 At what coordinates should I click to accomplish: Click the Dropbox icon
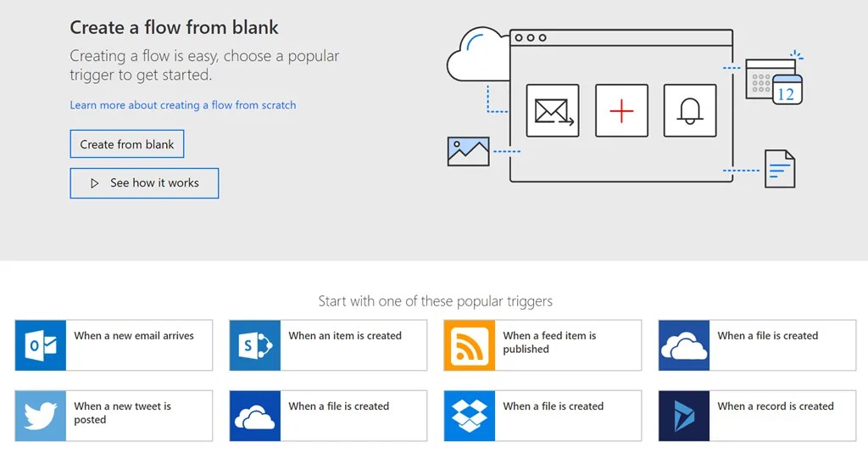tap(470, 416)
